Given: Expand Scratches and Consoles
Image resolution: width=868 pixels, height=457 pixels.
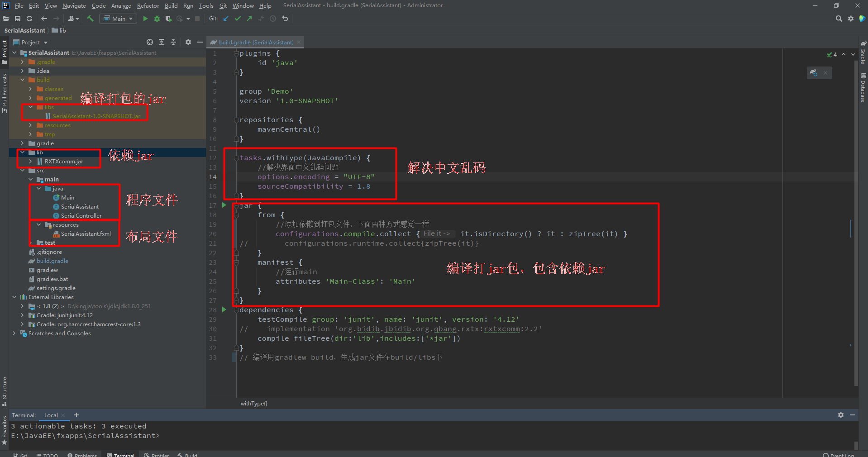Looking at the screenshot, I should pos(14,333).
